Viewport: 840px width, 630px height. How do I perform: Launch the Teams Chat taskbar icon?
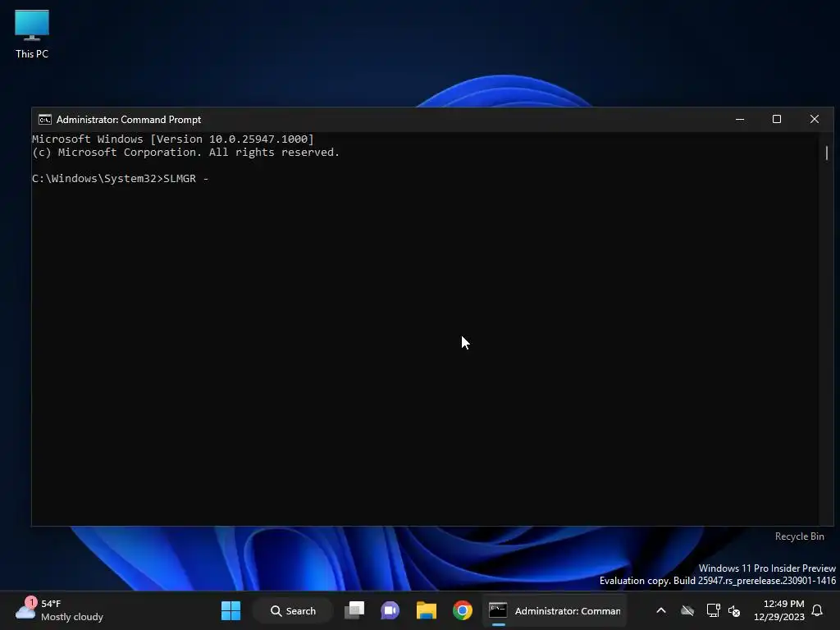point(390,610)
